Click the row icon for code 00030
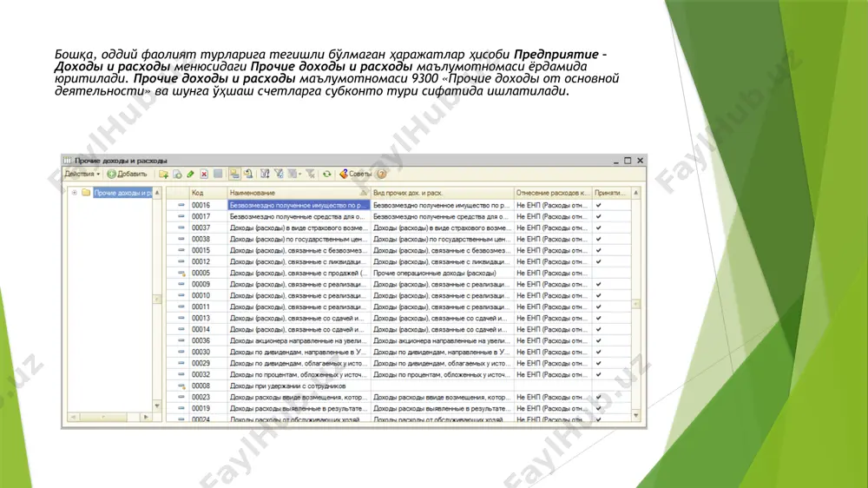The width and height of the screenshot is (868, 488). point(181,352)
